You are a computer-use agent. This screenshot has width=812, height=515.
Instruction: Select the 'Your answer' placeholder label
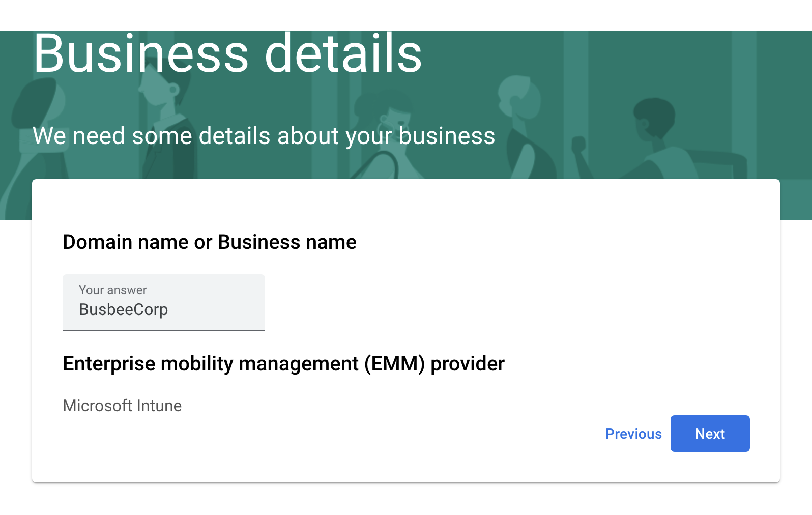tap(113, 290)
